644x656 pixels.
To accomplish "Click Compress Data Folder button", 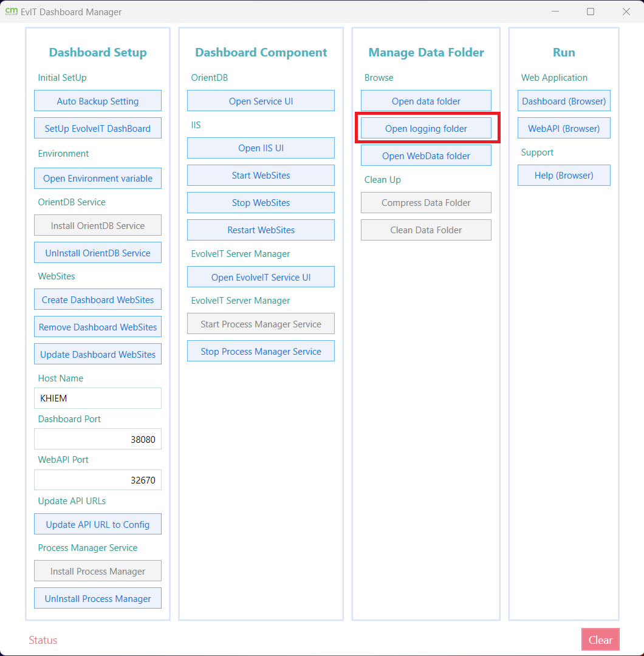I will coord(426,202).
